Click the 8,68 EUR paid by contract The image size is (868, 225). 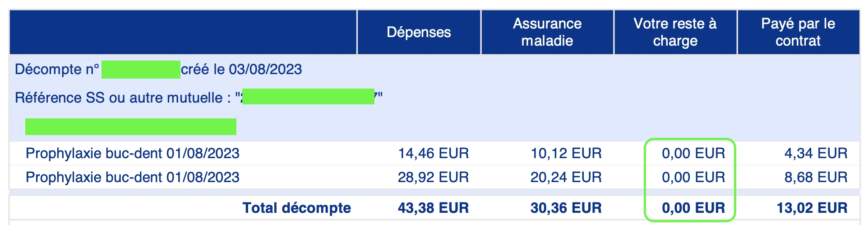tap(816, 177)
